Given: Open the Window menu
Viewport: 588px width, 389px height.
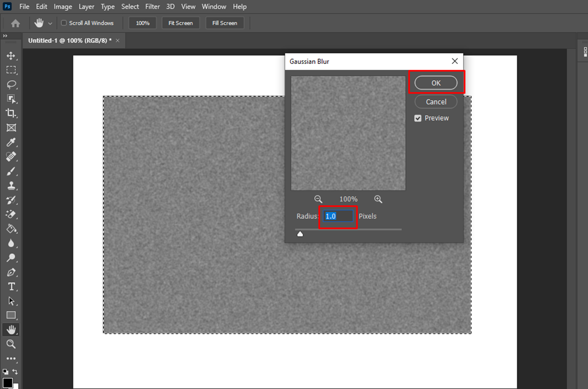Looking at the screenshot, I should [x=213, y=7].
